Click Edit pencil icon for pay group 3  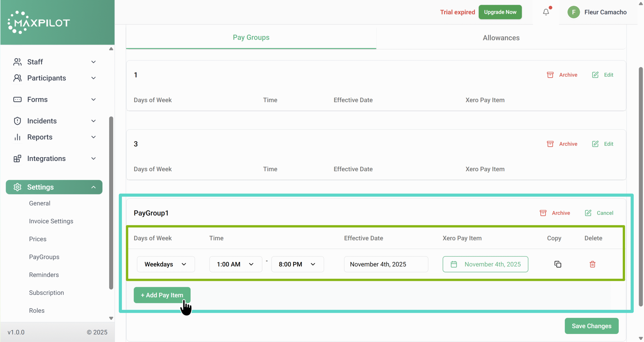pyautogui.click(x=595, y=144)
